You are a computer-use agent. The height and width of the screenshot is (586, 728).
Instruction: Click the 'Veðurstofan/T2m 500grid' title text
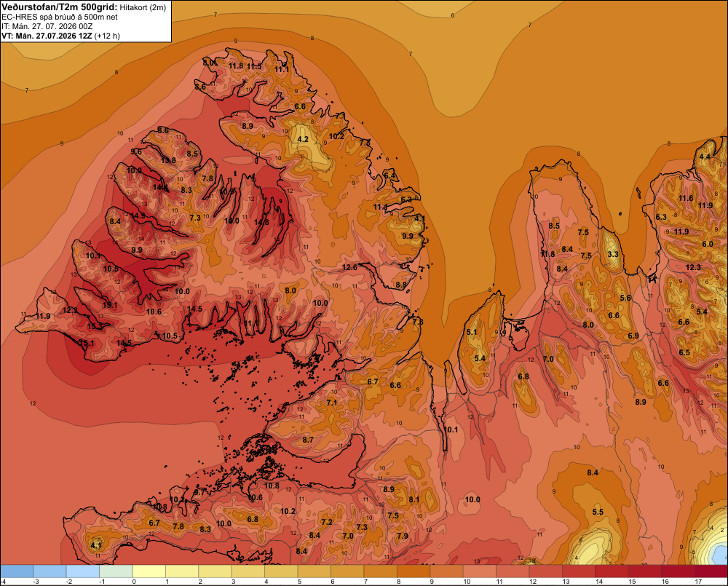(x=60, y=7)
